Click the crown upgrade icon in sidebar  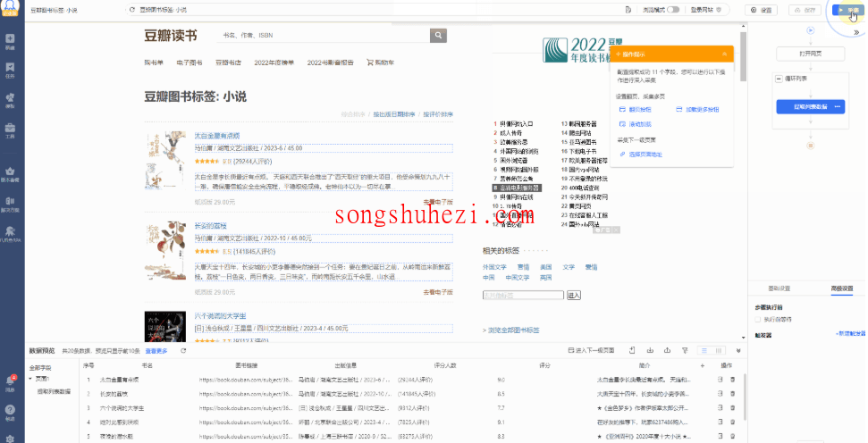click(x=10, y=171)
